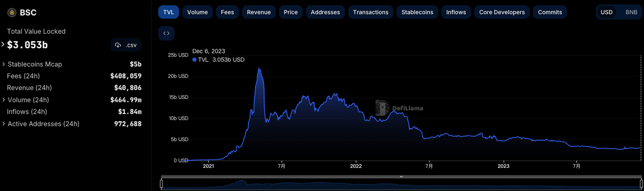644x191 pixels.
Task: Toggle the TVL chart metric
Action: [169, 12]
